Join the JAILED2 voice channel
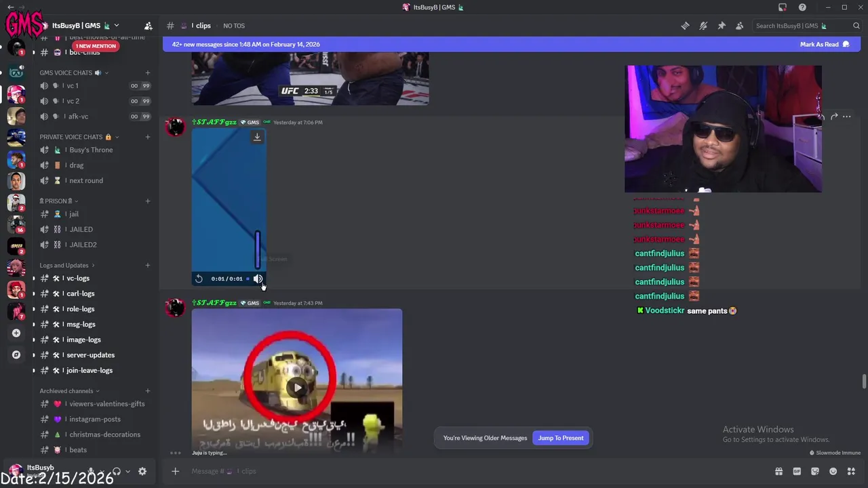Image resolution: width=868 pixels, height=488 pixels. coord(94,245)
